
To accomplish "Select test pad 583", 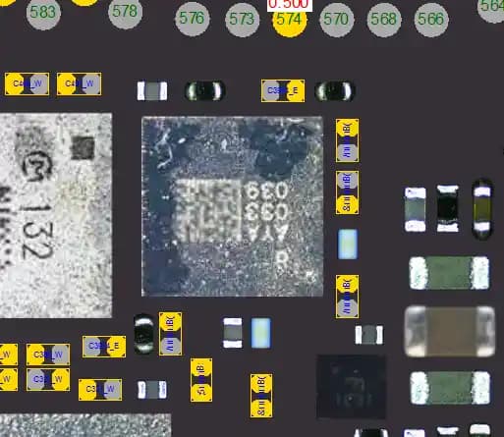I will click(43, 13).
